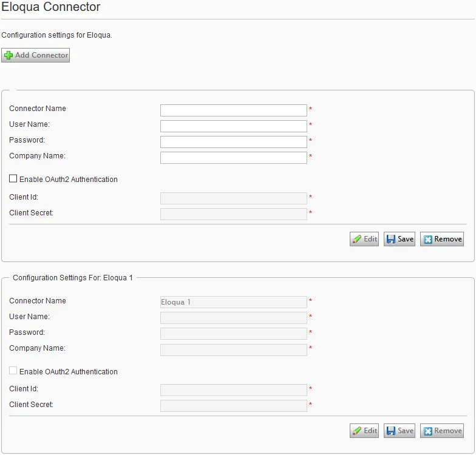Focus the new connector's Company Name field
The width and height of the screenshot is (476, 455).
click(233, 158)
